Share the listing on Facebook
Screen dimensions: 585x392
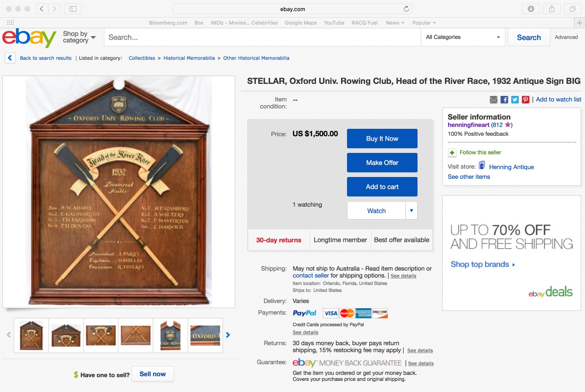[x=504, y=100]
